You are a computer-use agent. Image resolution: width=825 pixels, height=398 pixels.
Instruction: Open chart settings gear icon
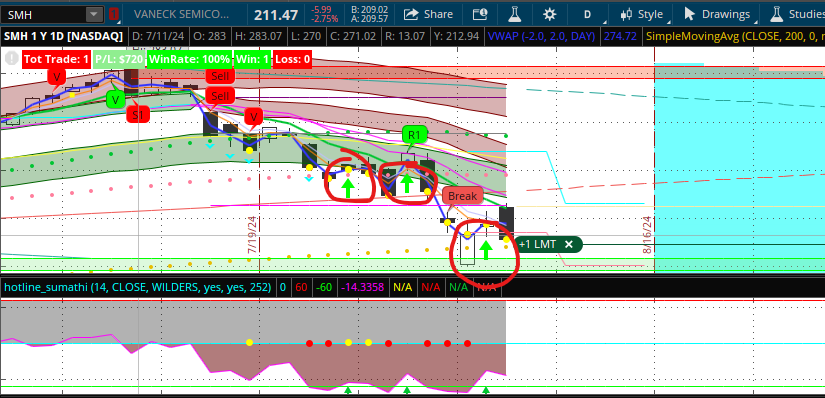pos(549,14)
